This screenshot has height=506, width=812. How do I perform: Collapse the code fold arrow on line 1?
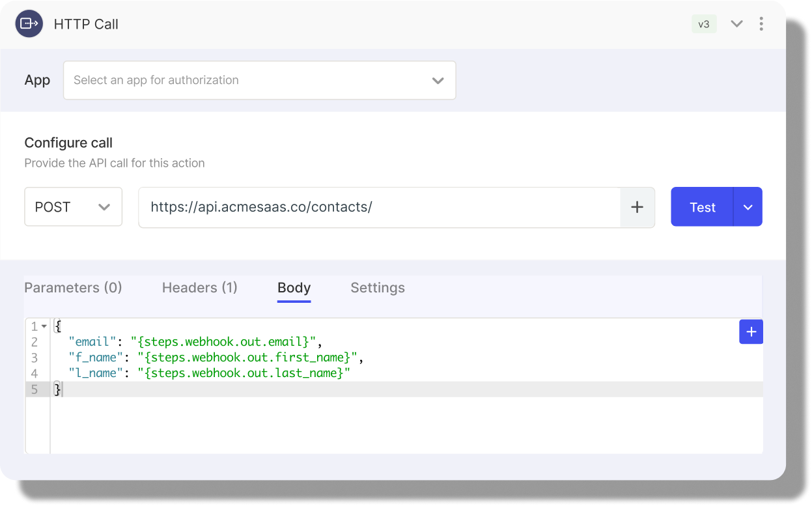(x=44, y=326)
